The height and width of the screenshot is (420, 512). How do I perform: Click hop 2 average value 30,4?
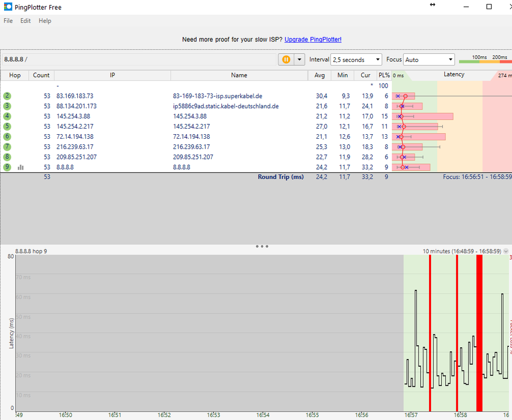tap(321, 96)
